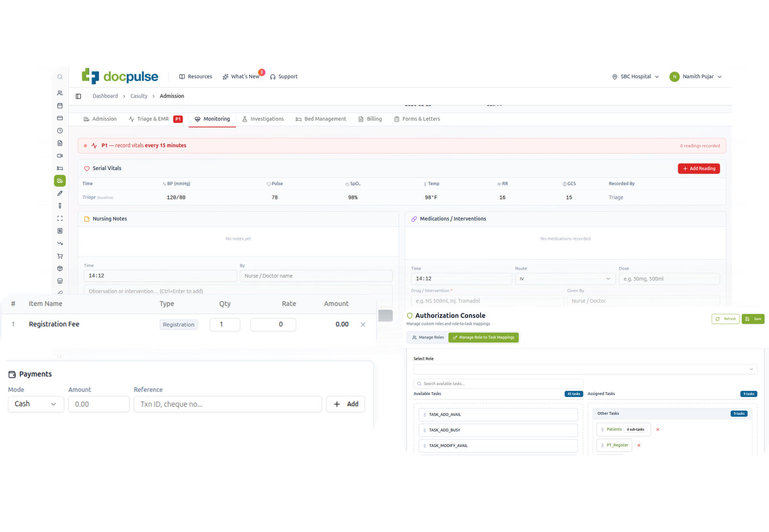The width and height of the screenshot is (769, 532).
Task: Open the SBC Hospital location dropdown
Action: tap(635, 77)
